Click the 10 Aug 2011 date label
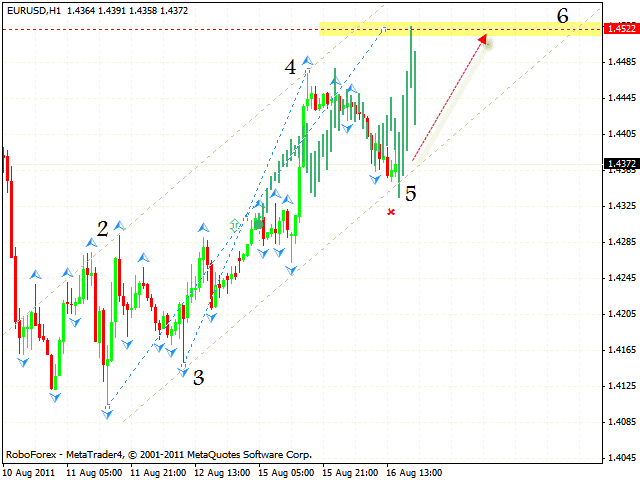640x480 pixels. coord(31,472)
